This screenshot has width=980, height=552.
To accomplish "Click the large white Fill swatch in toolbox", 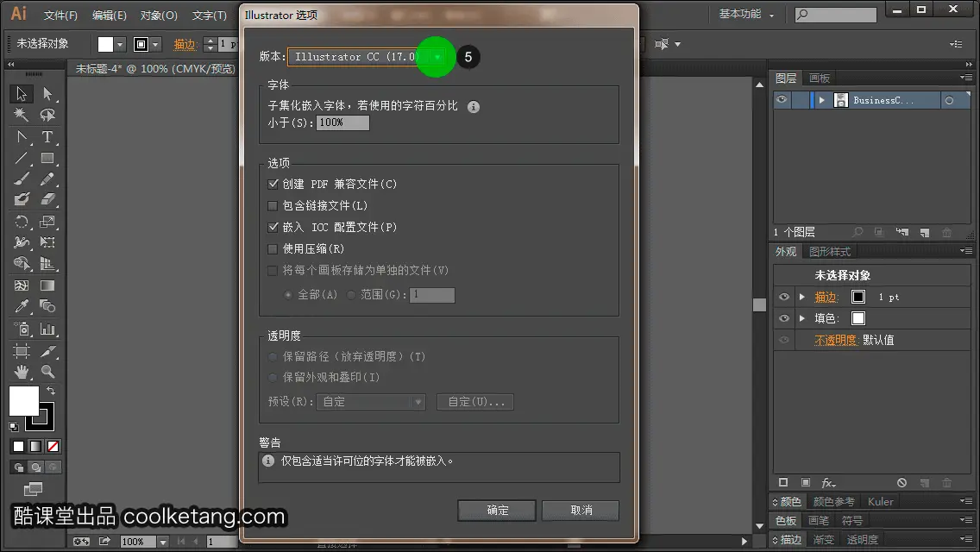I will 24,401.
